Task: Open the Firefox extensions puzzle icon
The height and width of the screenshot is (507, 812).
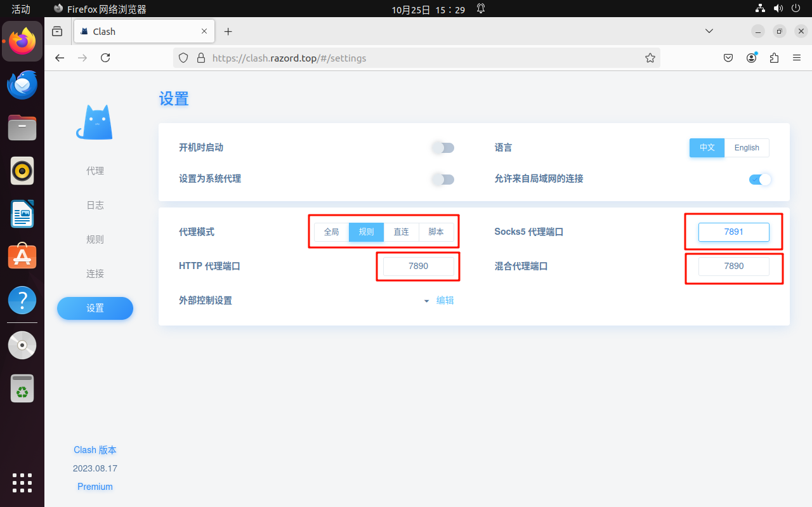Action: tap(774, 58)
